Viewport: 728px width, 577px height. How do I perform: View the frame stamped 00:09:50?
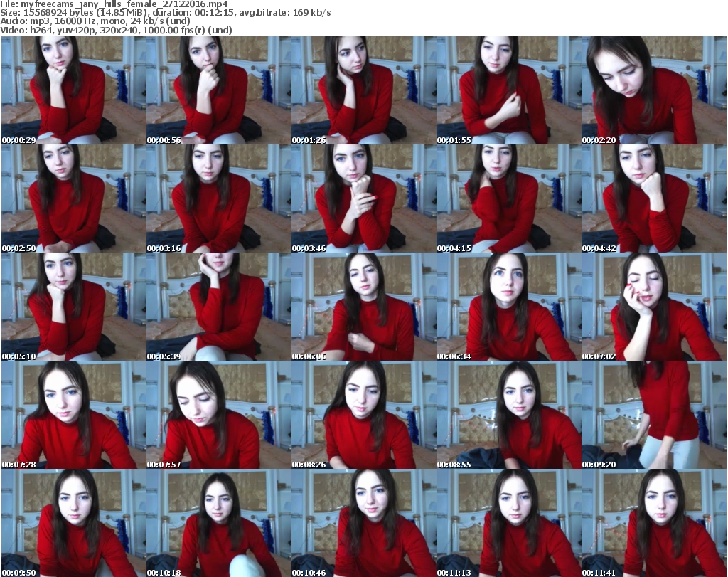[x=74, y=523]
